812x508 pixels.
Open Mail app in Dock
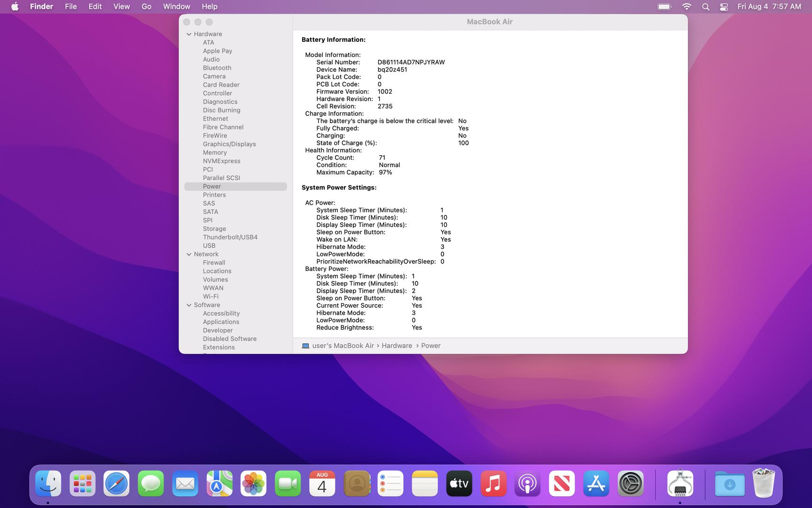coord(185,484)
